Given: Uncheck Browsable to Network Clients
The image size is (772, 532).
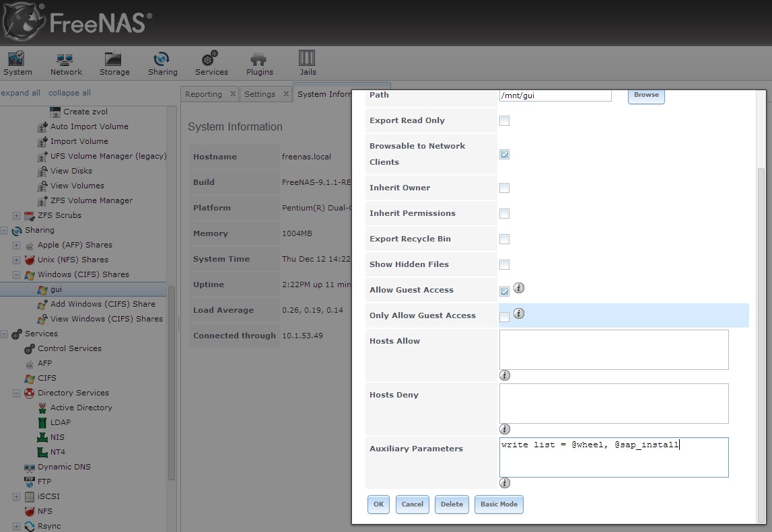Looking at the screenshot, I should pyautogui.click(x=504, y=154).
